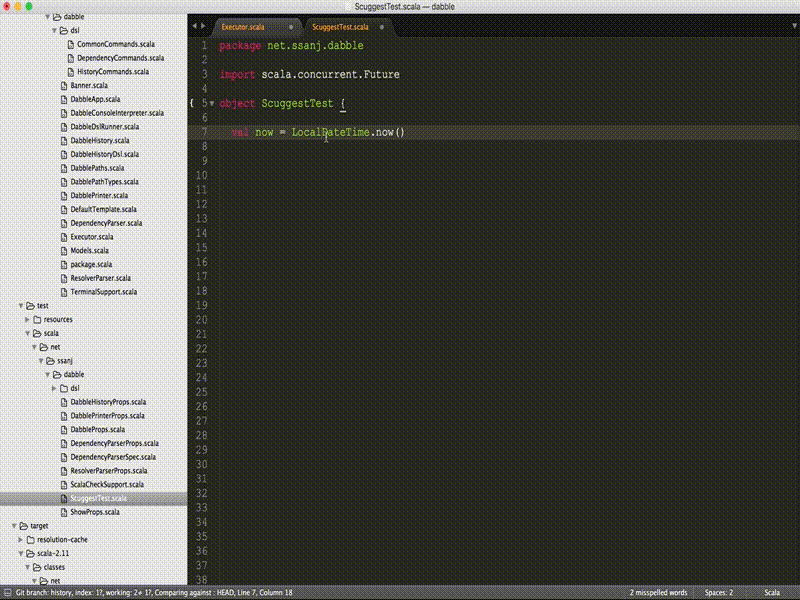The image size is (800, 600).
Task: Switch to the Executor.scala tab
Action: 243,27
